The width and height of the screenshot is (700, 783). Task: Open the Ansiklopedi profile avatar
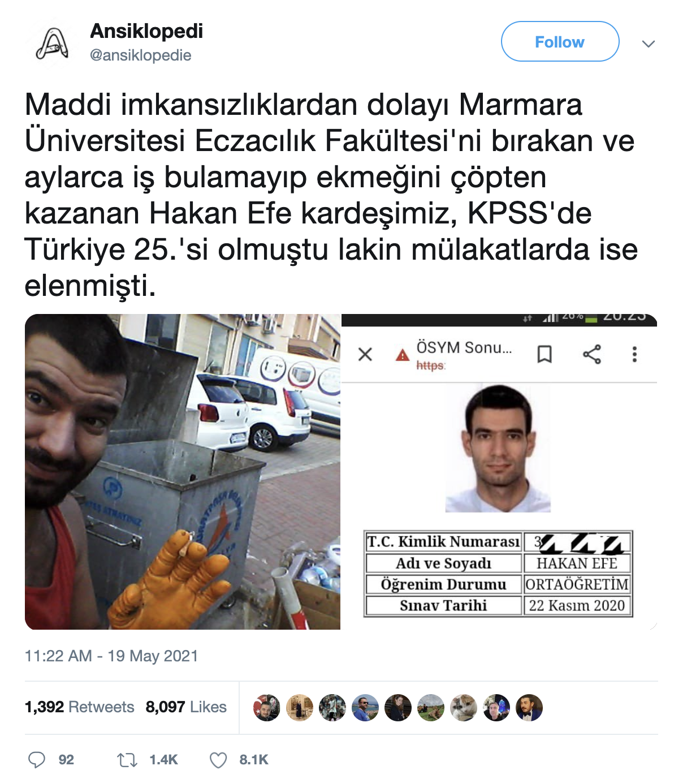click(53, 44)
